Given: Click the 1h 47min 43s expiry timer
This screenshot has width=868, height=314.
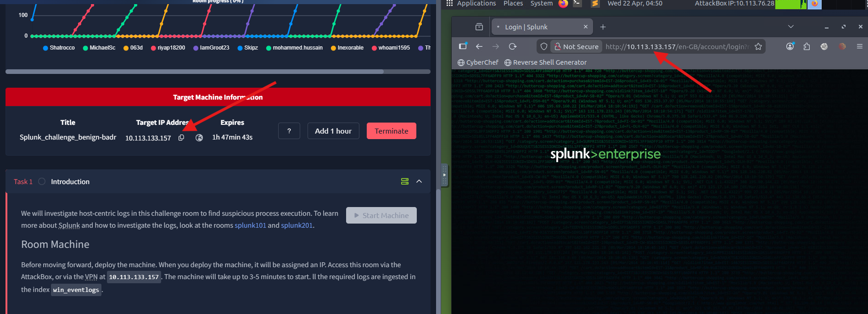Looking at the screenshot, I should [x=232, y=137].
